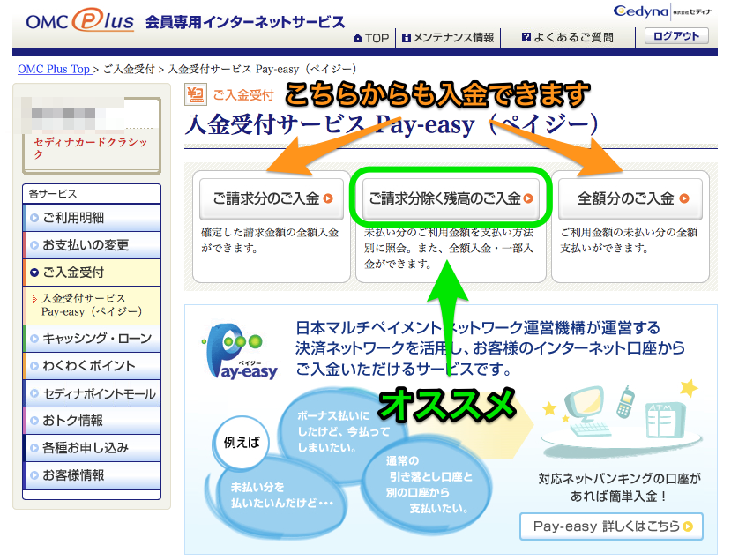Open TOP in the header menu
This screenshot has width=731, height=560.
coord(371,38)
